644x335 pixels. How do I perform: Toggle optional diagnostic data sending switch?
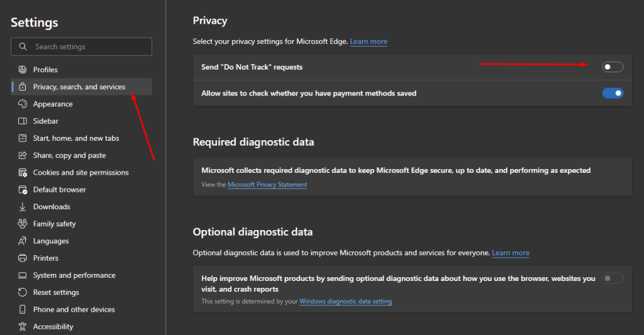click(613, 278)
